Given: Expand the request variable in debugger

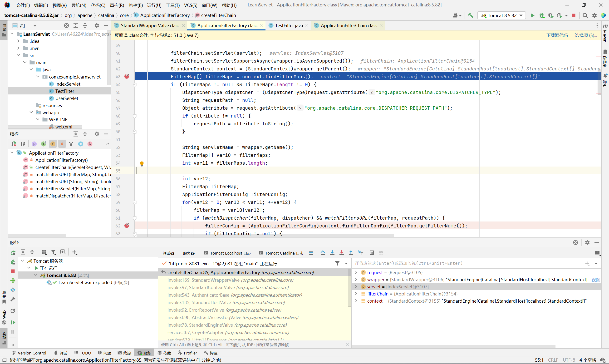Looking at the screenshot, I should 356,272.
